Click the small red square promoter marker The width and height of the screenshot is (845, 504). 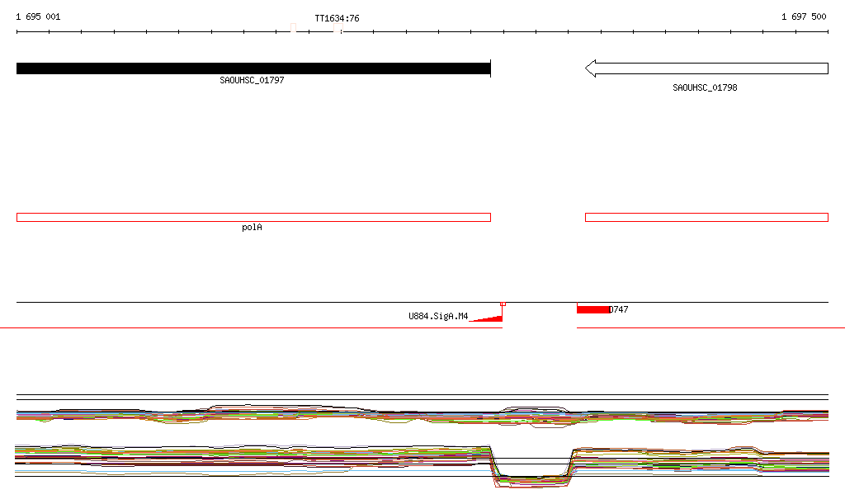tap(503, 304)
